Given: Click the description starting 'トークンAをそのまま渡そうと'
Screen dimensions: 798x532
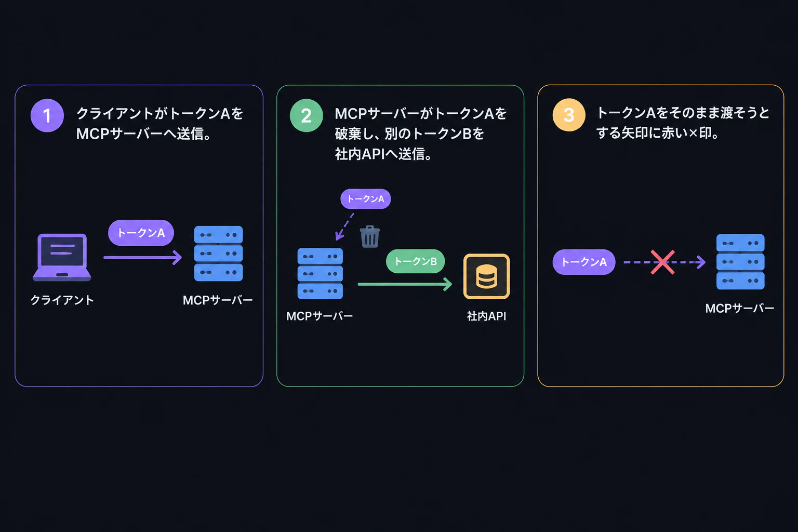Looking at the screenshot, I should point(683,123).
